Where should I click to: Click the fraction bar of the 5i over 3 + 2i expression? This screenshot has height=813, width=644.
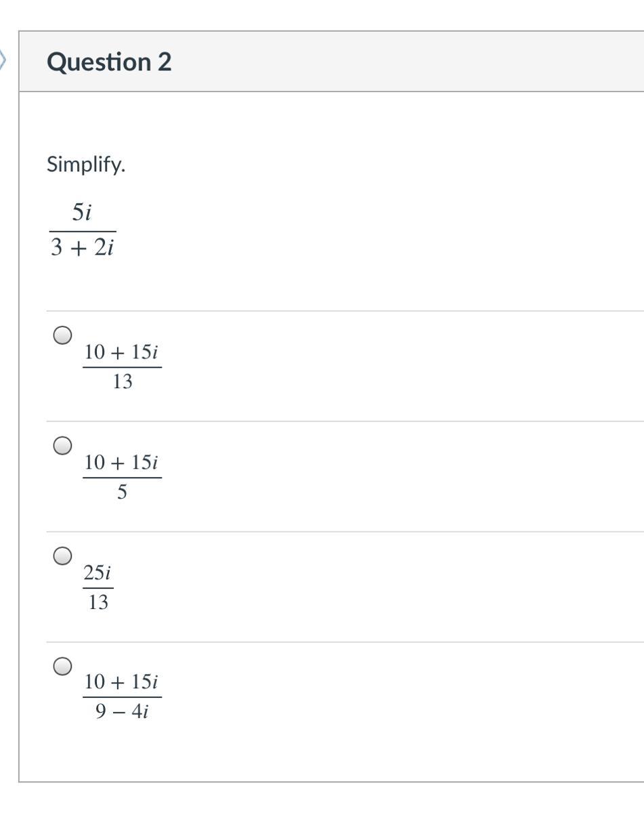pos(82,231)
